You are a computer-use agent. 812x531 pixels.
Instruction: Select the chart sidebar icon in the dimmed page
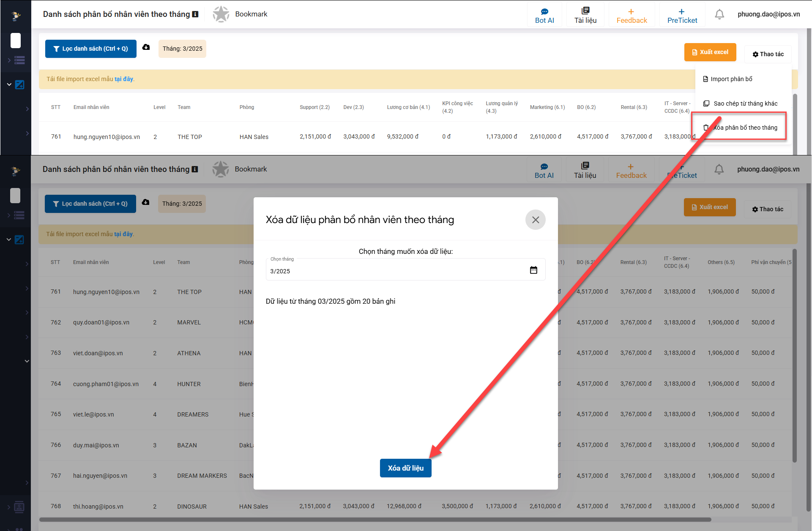19,240
